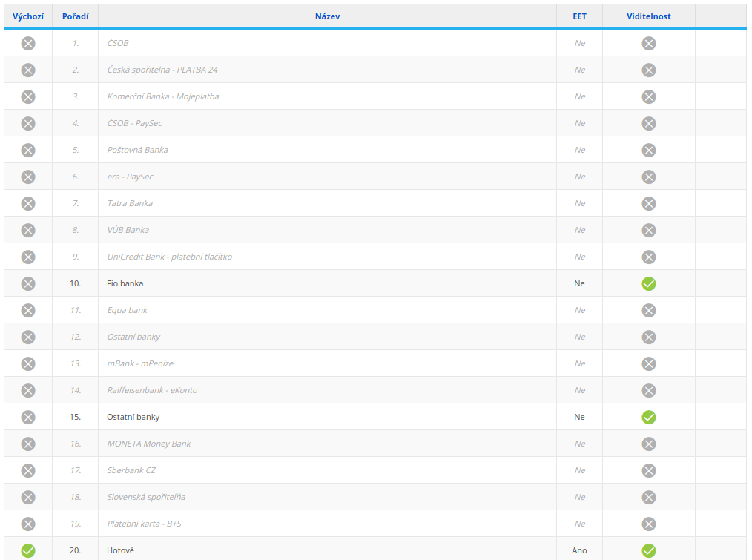Set MONETA Money Bank as default
The width and height of the screenshot is (752, 560).
pos(28,444)
